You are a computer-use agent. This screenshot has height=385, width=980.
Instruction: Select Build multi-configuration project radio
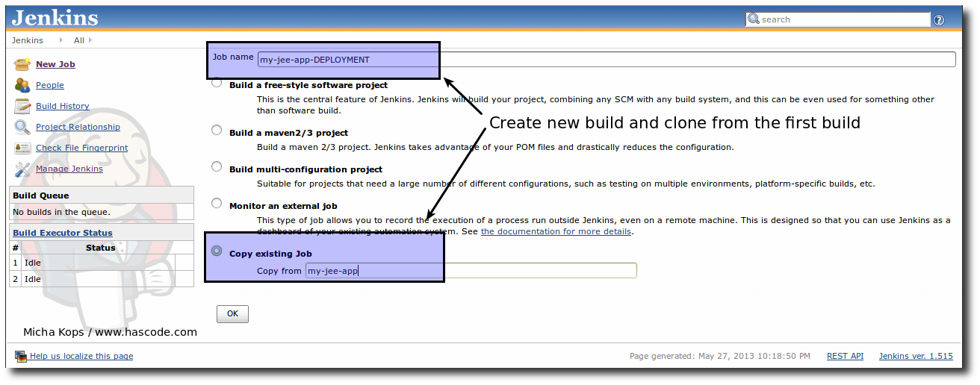(217, 166)
